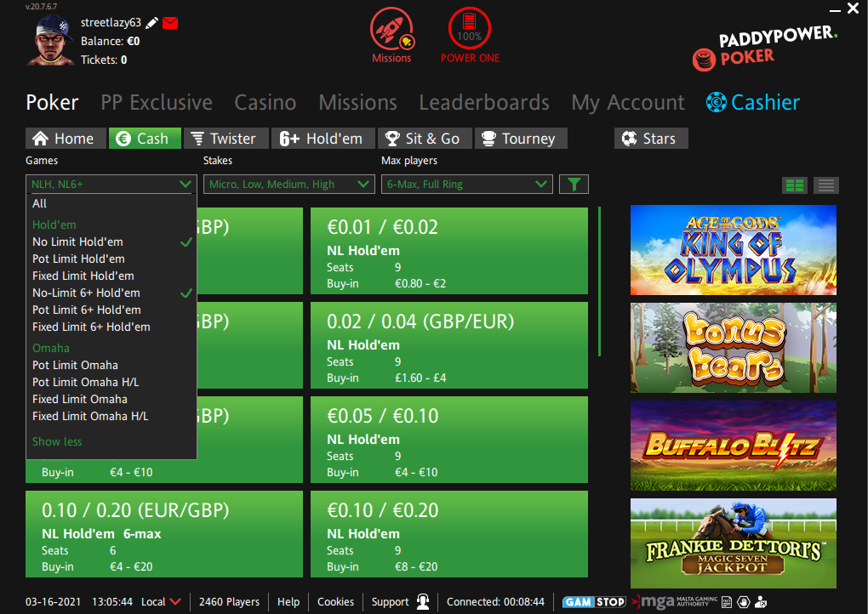This screenshot has width=868, height=614.
Task: Apply filters using green funnel icon
Action: click(574, 184)
